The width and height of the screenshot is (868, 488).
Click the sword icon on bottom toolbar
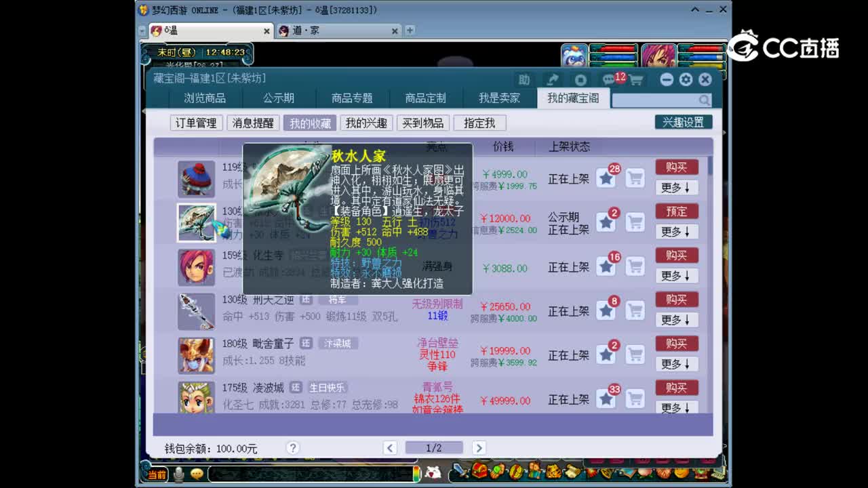click(460, 470)
